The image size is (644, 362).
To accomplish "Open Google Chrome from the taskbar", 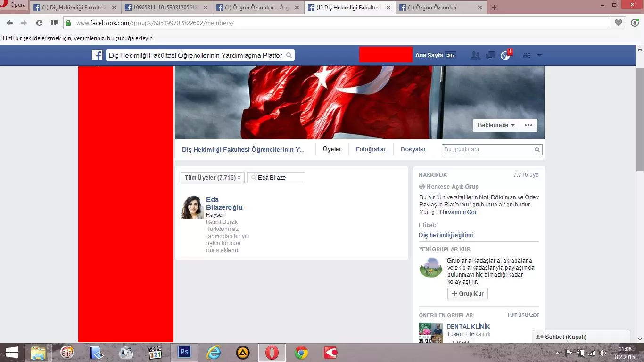I will coord(301,352).
